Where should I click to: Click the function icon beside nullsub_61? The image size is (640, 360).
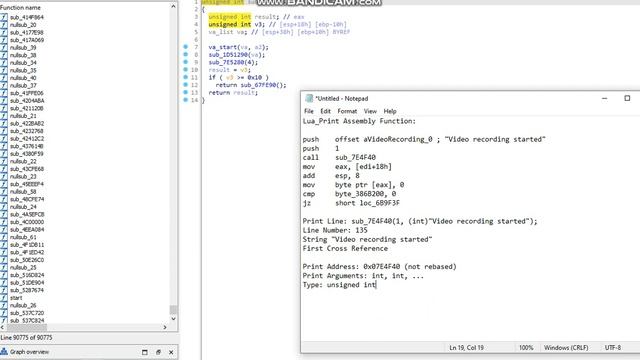(x=4, y=237)
